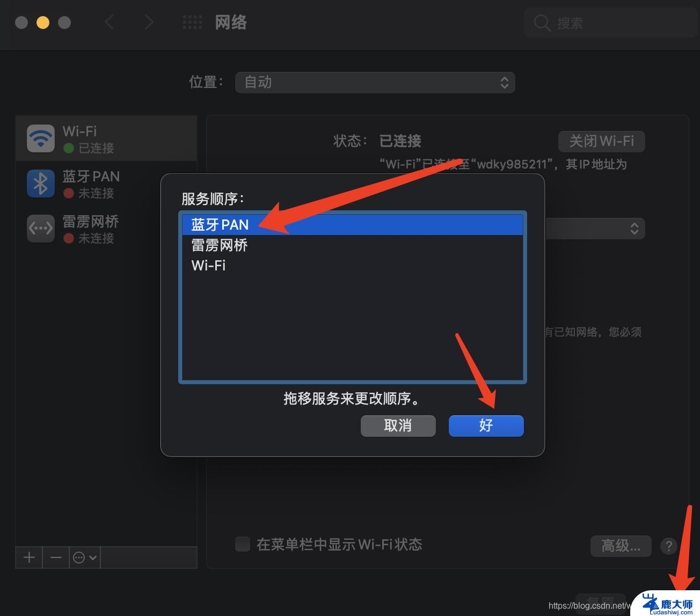Click the sidebar 已连接 status text under Wi-Fi
Image resolution: width=700 pixels, height=616 pixels.
tap(96, 148)
